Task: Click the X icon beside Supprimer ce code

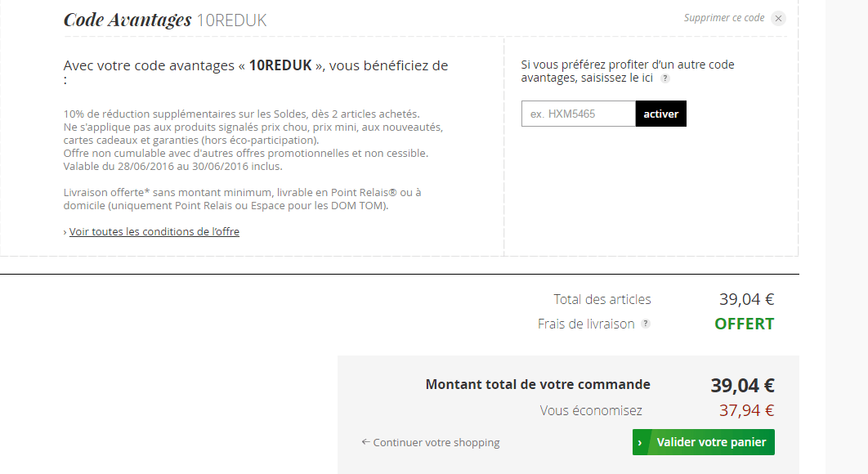Action: 778,18
